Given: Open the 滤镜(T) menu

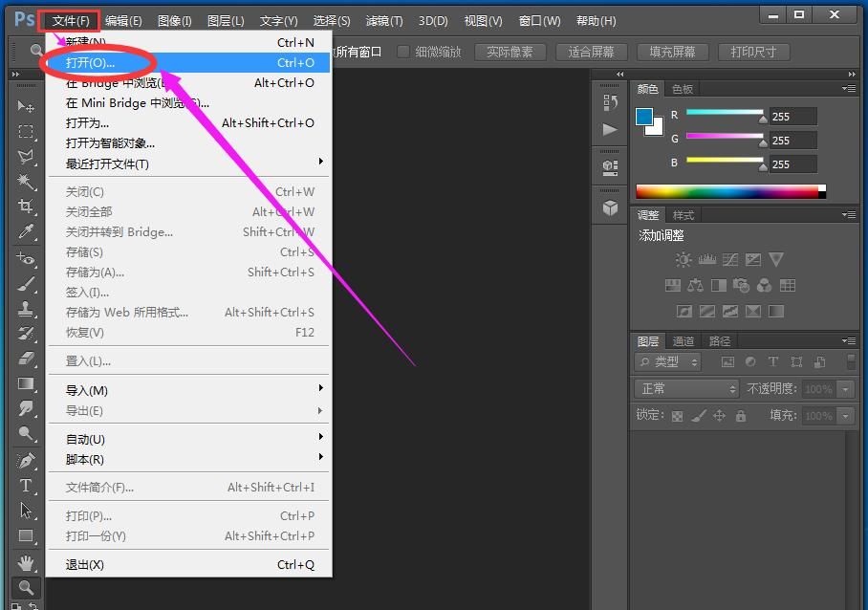Looking at the screenshot, I should [x=384, y=21].
